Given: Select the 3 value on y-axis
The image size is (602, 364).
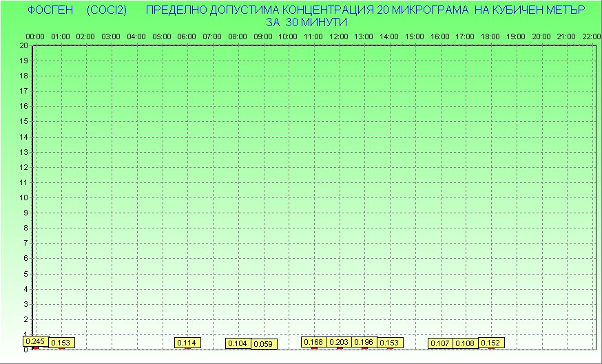Looking at the screenshot, I should (25, 304).
